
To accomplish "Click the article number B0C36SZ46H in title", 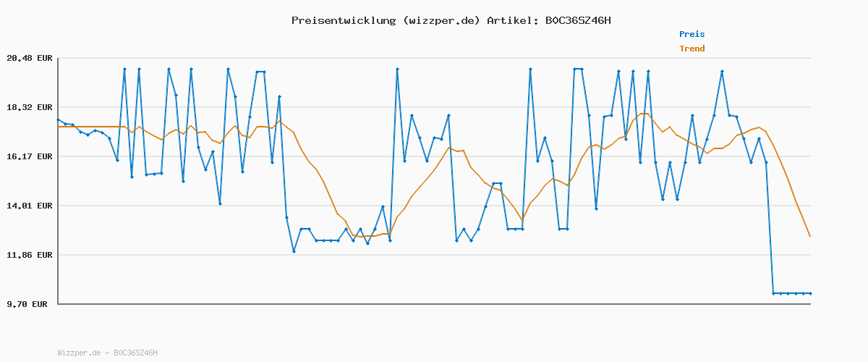I will tap(577, 20).
